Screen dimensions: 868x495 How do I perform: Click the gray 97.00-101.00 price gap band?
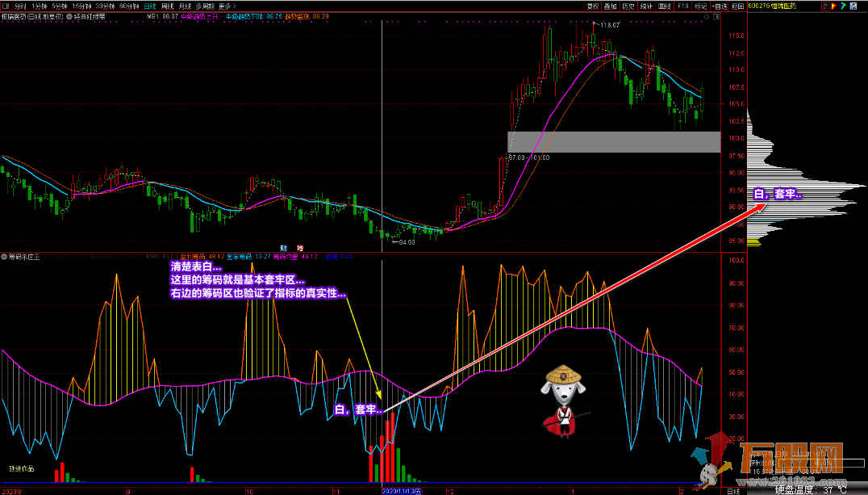(613, 141)
